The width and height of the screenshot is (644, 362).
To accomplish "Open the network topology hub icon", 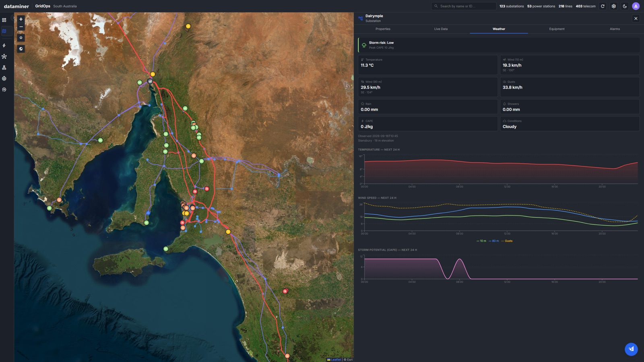I will [x=4, y=56].
